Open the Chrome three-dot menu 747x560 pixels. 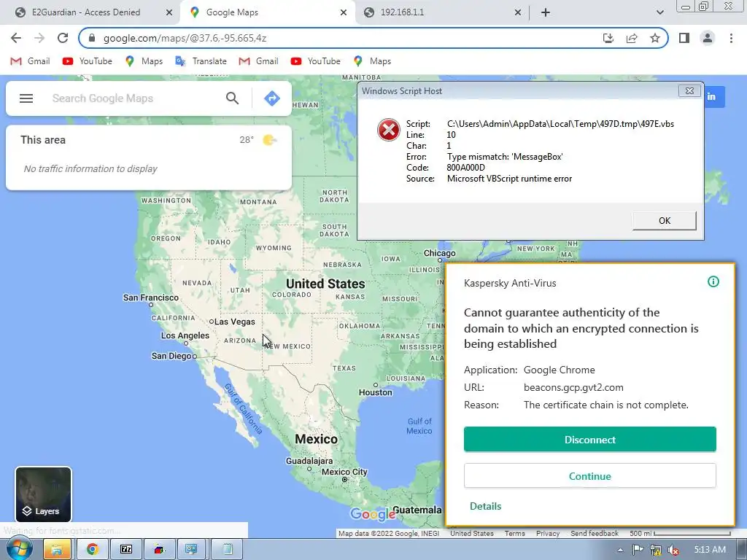click(x=731, y=38)
